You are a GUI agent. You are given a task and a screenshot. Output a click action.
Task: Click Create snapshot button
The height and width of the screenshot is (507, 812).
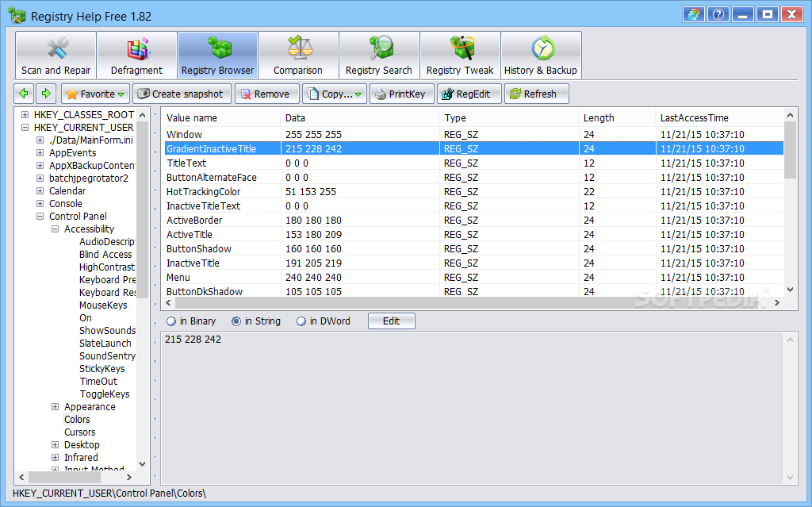point(182,94)
